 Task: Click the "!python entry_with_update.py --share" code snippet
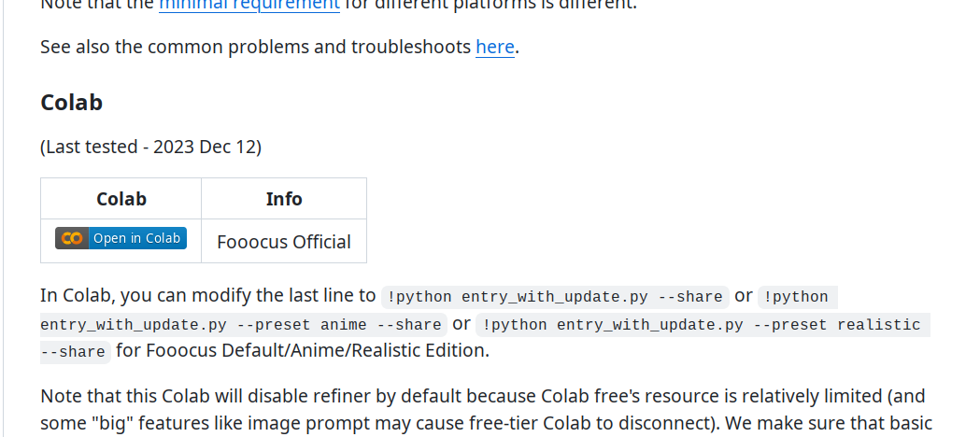click(x=555, y=297)
